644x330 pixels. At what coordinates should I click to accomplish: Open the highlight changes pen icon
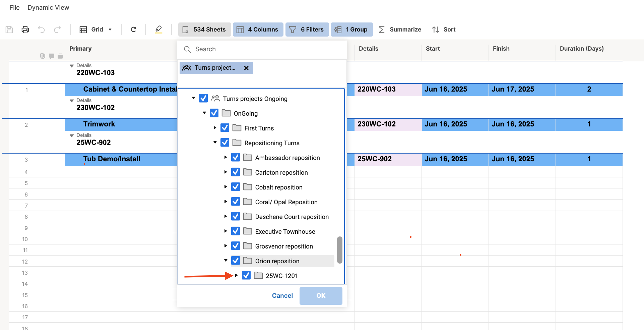click(158, 30)
